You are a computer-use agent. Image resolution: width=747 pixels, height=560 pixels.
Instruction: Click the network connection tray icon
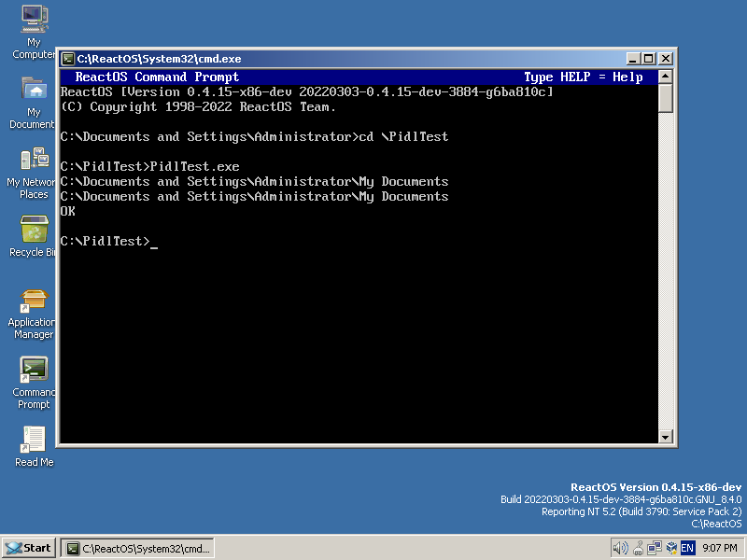coord(655,548)
